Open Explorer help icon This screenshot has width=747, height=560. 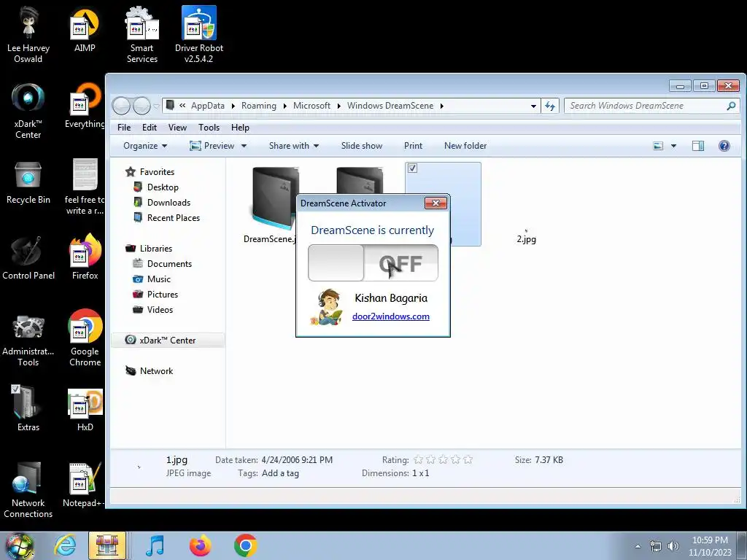tap(724, 146)
